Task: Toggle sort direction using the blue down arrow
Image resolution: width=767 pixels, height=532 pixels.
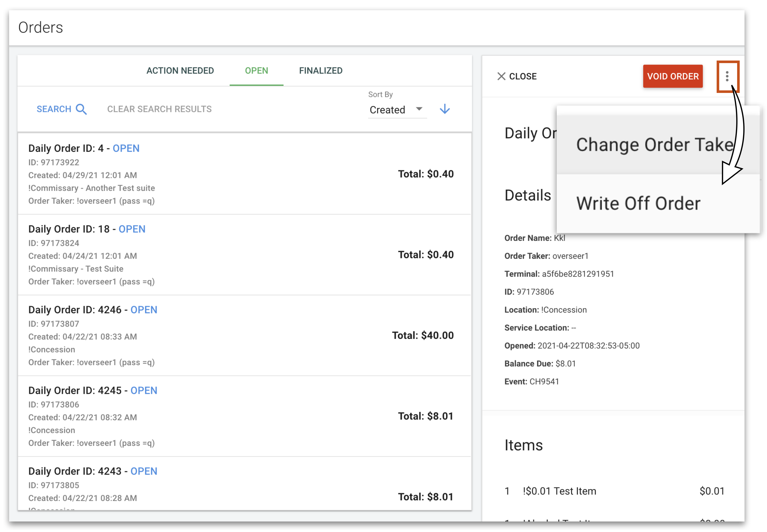Action: coord(445,109)
